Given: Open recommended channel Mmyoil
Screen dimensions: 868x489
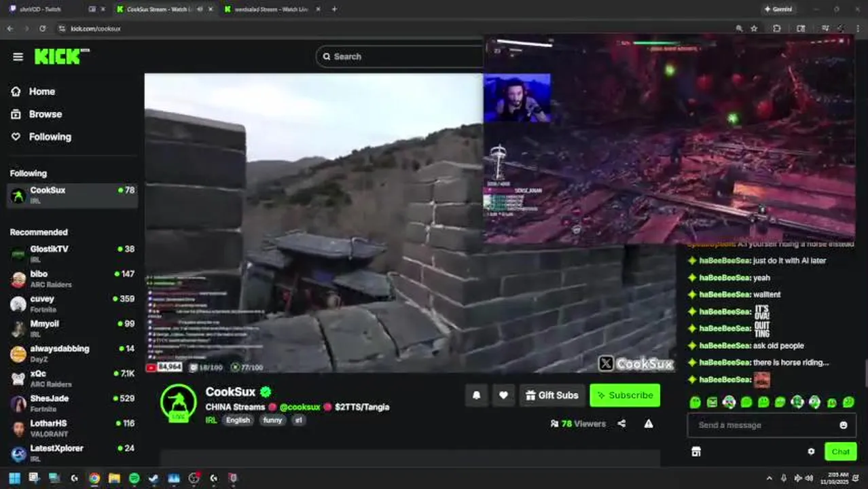Looking at the screenshot, I should tap(73, 329).
